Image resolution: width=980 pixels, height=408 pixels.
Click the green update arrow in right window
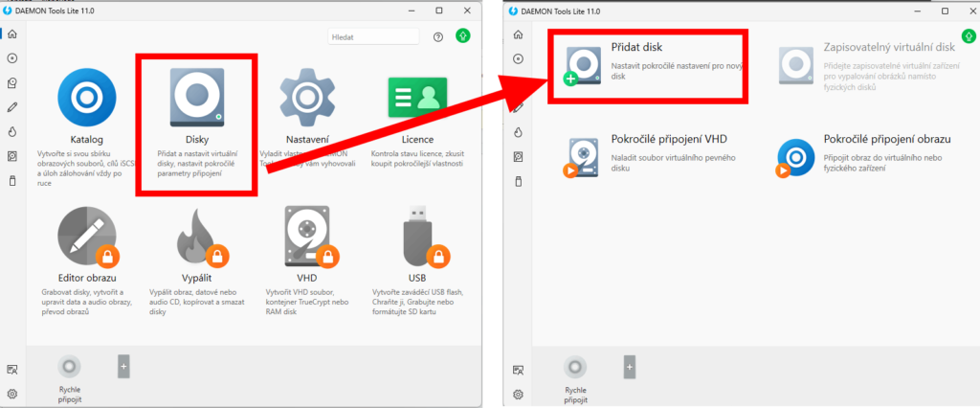pyautogui.click(x=969, y=35)
